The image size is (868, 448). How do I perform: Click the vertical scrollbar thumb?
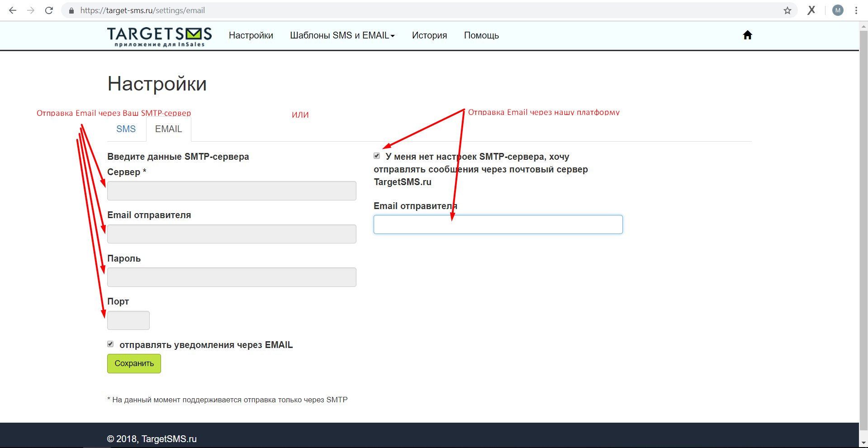click(x=863, y=230)
